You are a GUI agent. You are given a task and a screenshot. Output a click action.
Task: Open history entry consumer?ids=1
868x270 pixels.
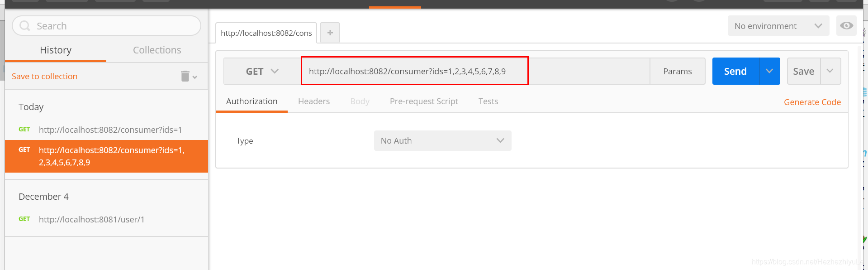click(x=106, y=130)
